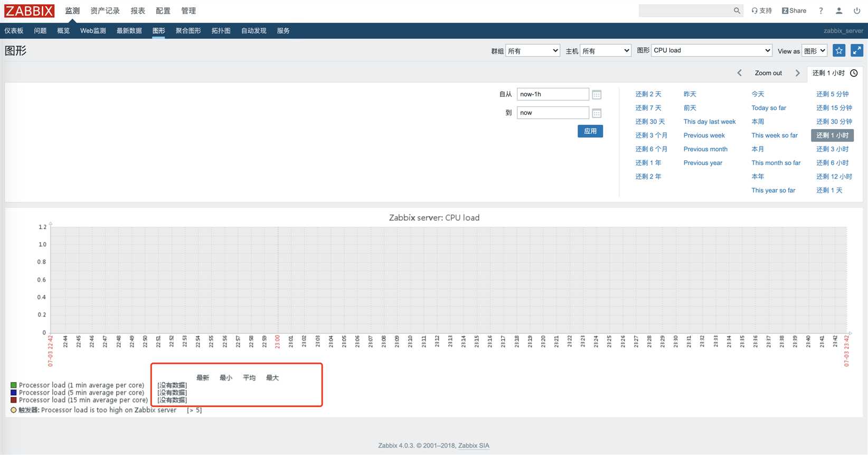Open the 管理 administration menu
This screenshot has height=455, width=868.
click(x=188, y=11)
